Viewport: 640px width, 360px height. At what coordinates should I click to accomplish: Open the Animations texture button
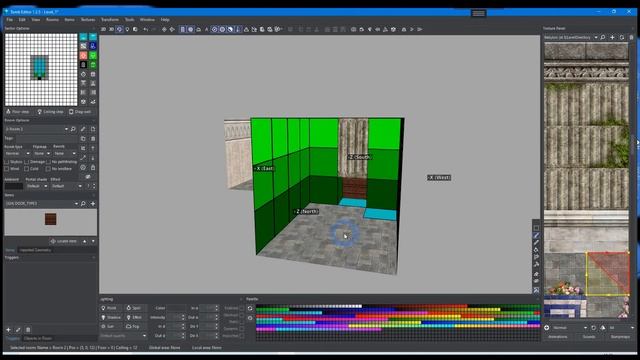(x=558, y=337)
